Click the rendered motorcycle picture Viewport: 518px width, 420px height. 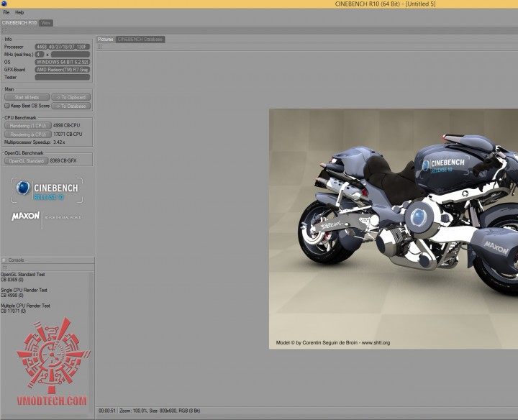394,229
